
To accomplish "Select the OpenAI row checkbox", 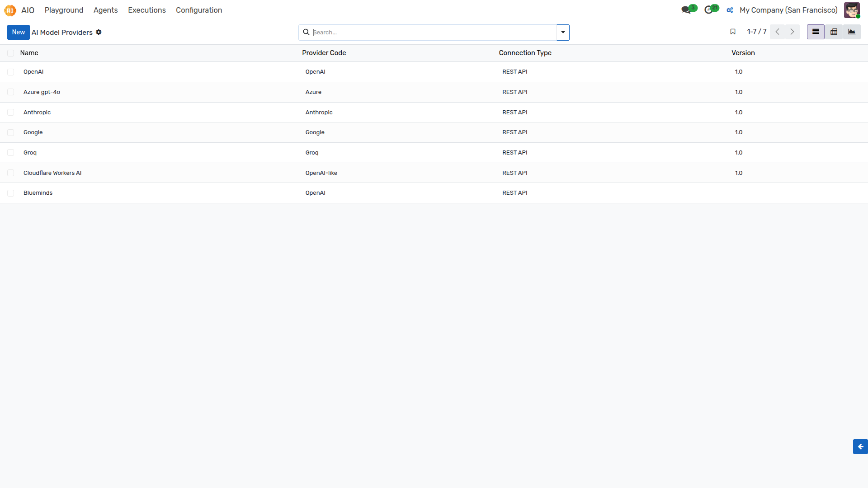I will click(10, 72).
